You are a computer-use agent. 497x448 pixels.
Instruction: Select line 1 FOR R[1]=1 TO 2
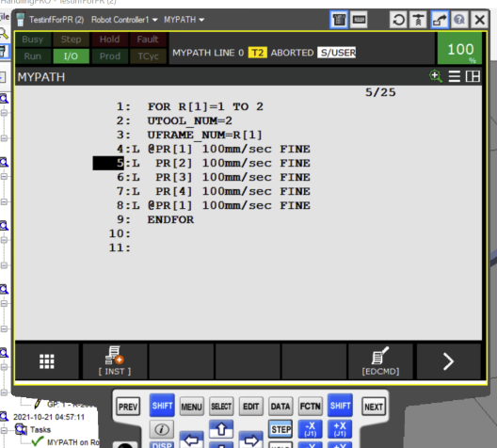(189, 106)
